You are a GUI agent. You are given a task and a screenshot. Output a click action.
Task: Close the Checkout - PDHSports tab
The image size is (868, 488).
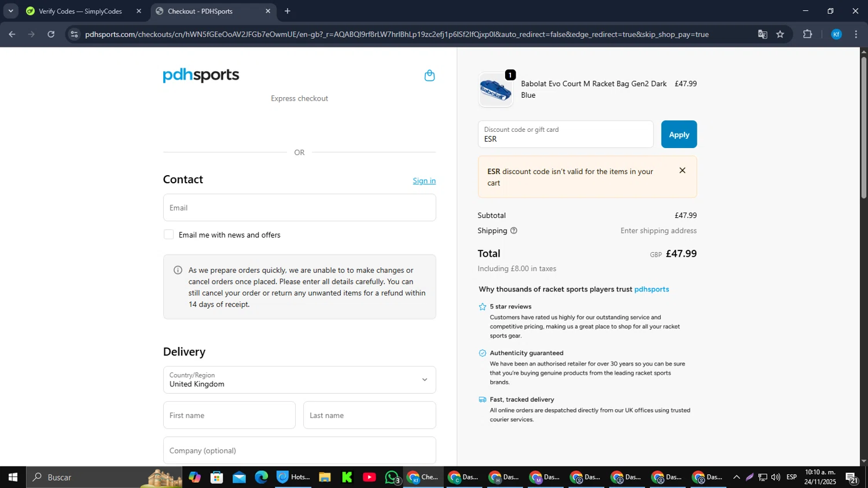pyautogui.click(x=268, y=11)
